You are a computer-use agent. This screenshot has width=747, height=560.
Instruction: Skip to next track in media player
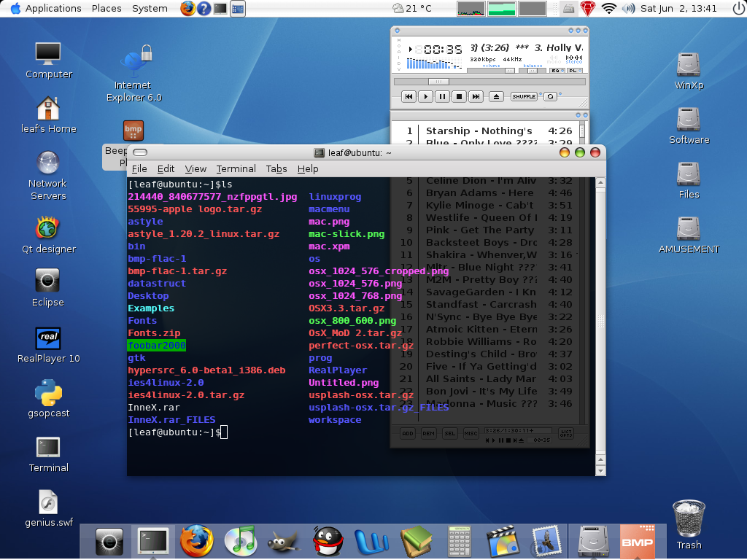[476, 97]
